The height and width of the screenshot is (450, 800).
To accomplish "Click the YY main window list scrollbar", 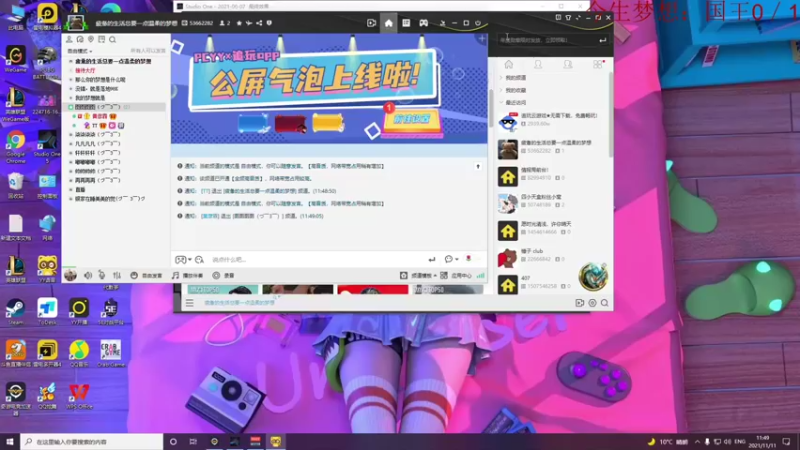I will (611, 115).
